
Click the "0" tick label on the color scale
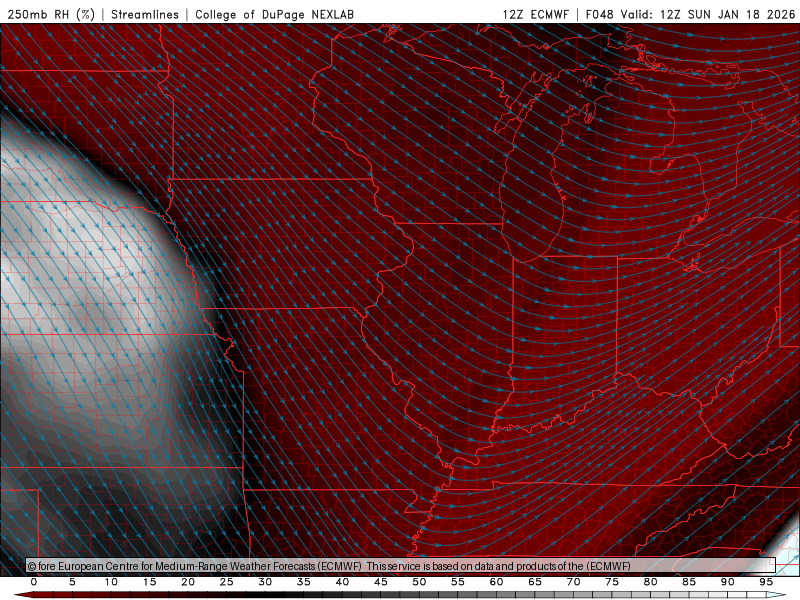(x=34, y=582)
